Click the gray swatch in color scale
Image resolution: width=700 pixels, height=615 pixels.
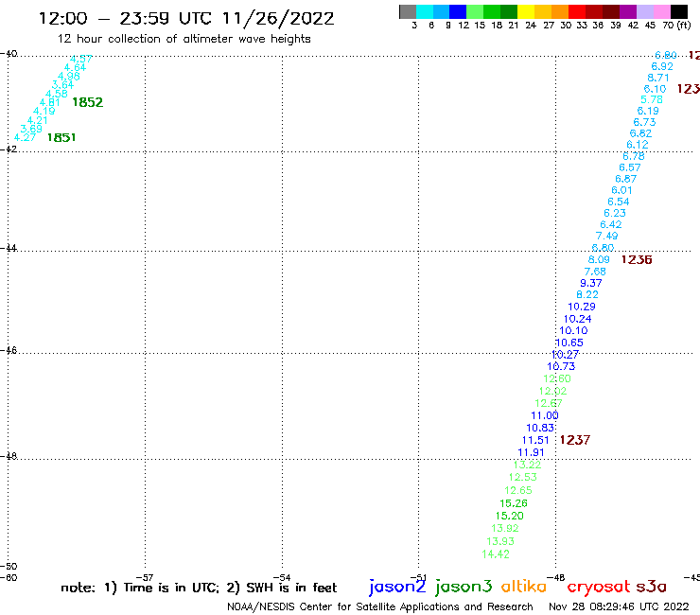408,11
